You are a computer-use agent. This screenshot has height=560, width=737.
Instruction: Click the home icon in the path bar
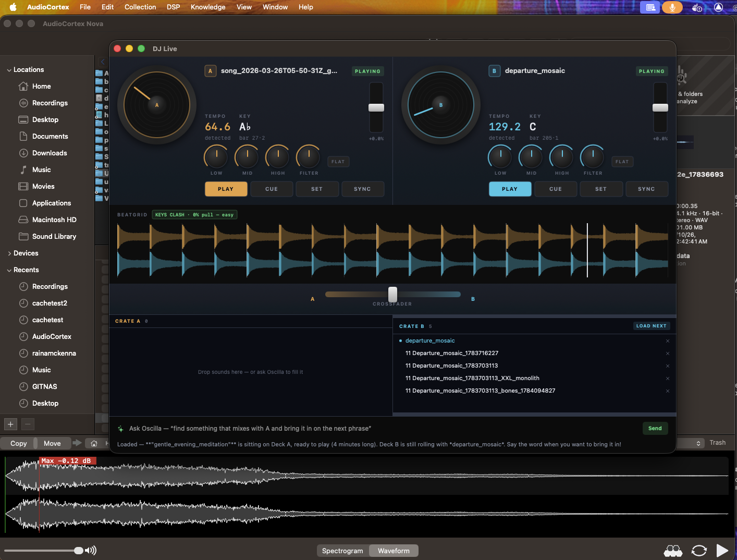94,443
